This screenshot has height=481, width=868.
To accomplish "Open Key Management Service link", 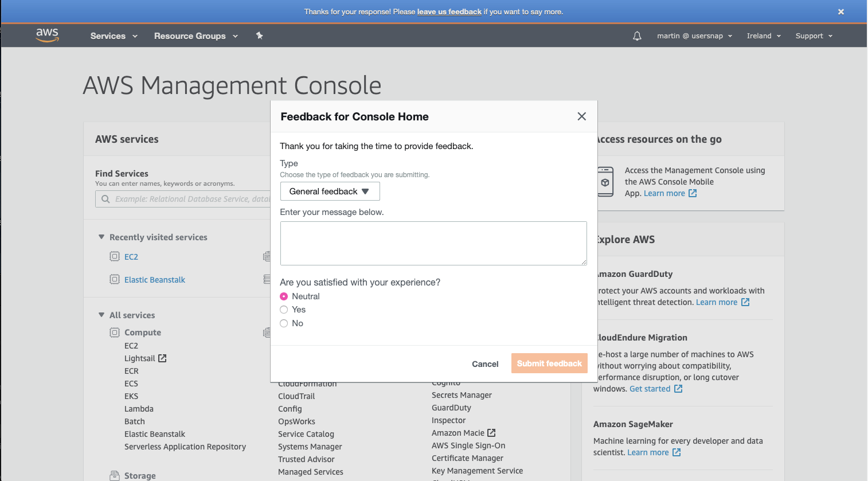I will coord(477,471).
